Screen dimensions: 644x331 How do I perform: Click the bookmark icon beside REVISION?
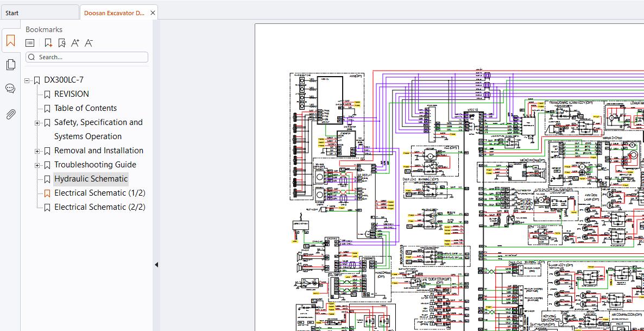click(x=47, y=95)
